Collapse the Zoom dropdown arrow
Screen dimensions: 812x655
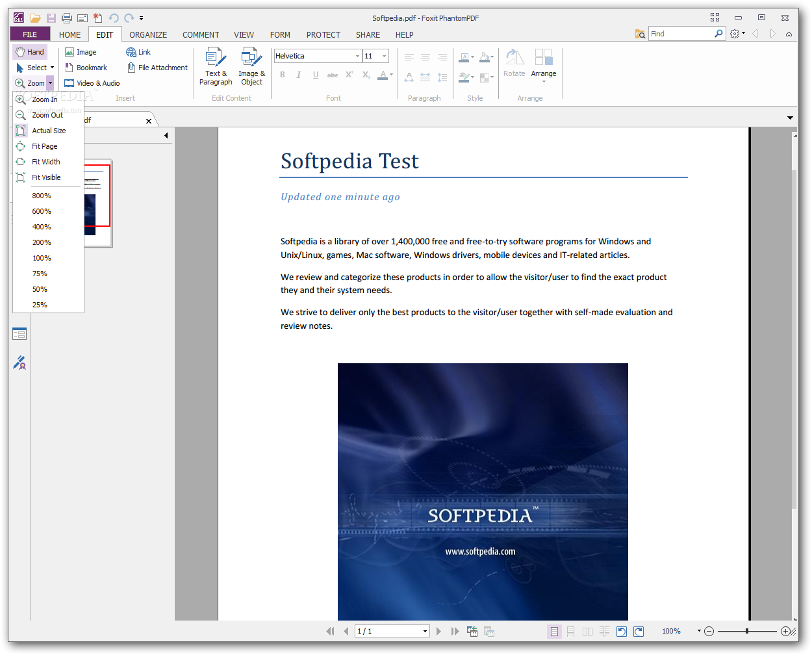[50, 83]
